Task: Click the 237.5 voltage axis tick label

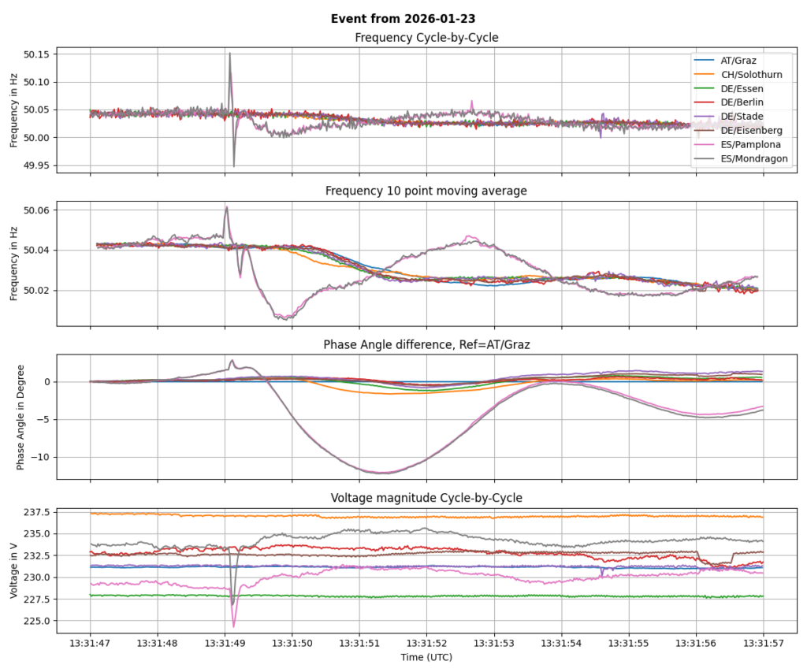Action: tap(37, 512)
